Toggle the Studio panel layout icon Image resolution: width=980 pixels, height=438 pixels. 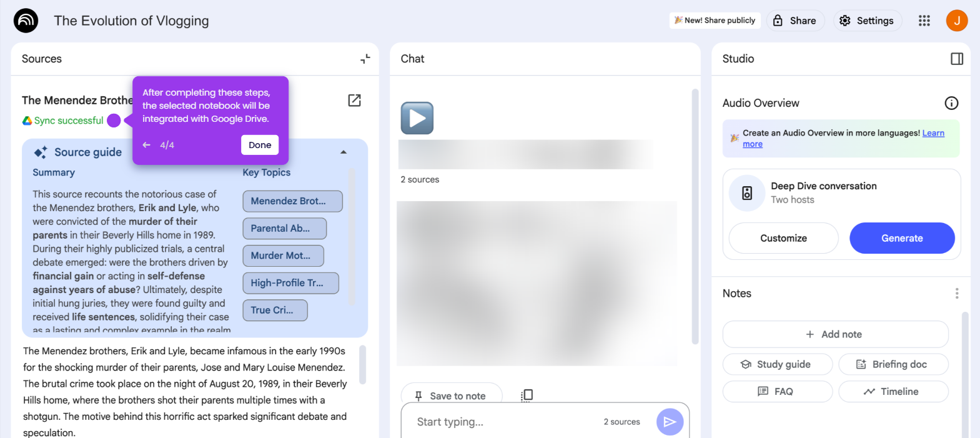click(x=957, y=59)
